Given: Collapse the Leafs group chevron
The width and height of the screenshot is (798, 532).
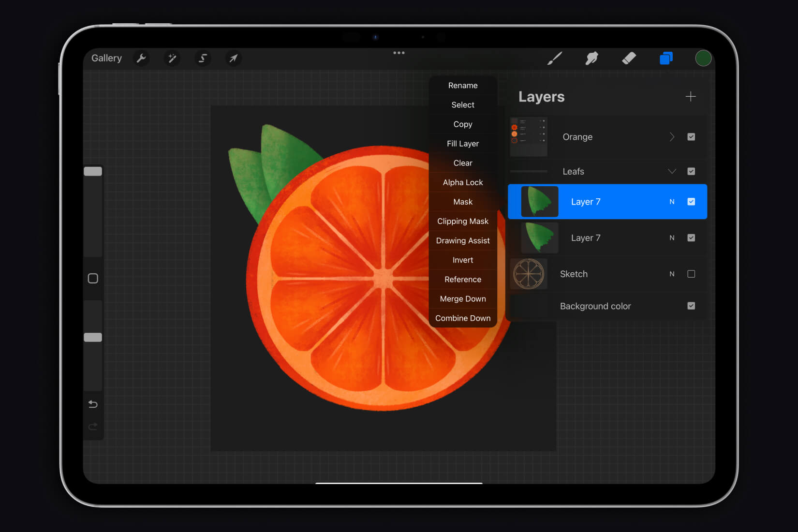Looking at the screenshot, I should [672, 171].
